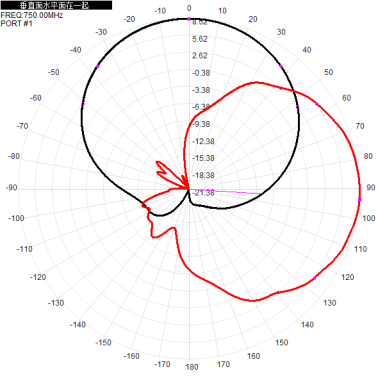
Task: Click the 180 degree label at bottom
Action: (192, 367)
